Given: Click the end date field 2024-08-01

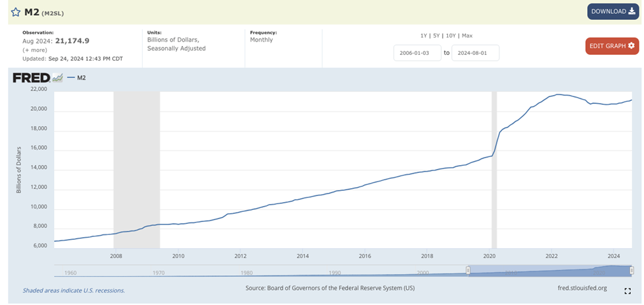Looking at the screenshot, I should [475, 53].
